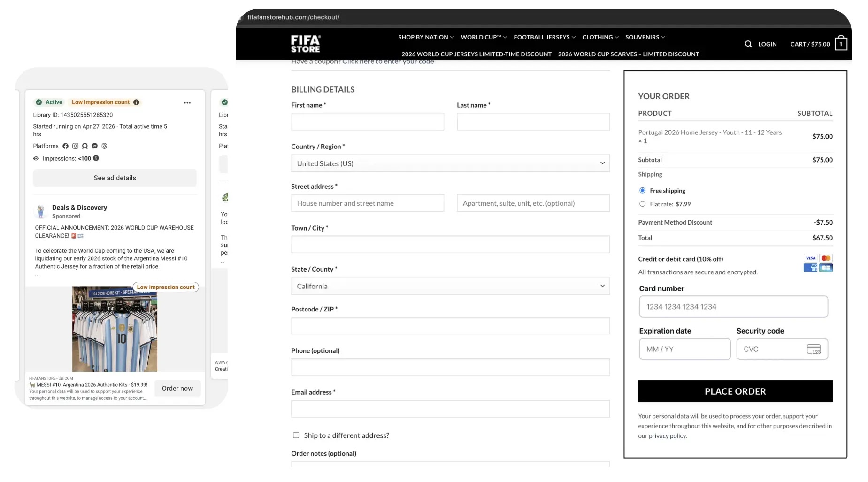The height and width of the screenshot is (482, 868).
Task: Click the Audience Network platform icon
Action: point(85,146)
